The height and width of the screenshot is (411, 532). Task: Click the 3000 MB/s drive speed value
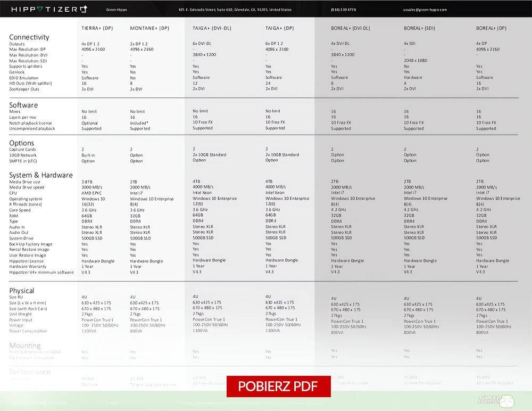92,187
